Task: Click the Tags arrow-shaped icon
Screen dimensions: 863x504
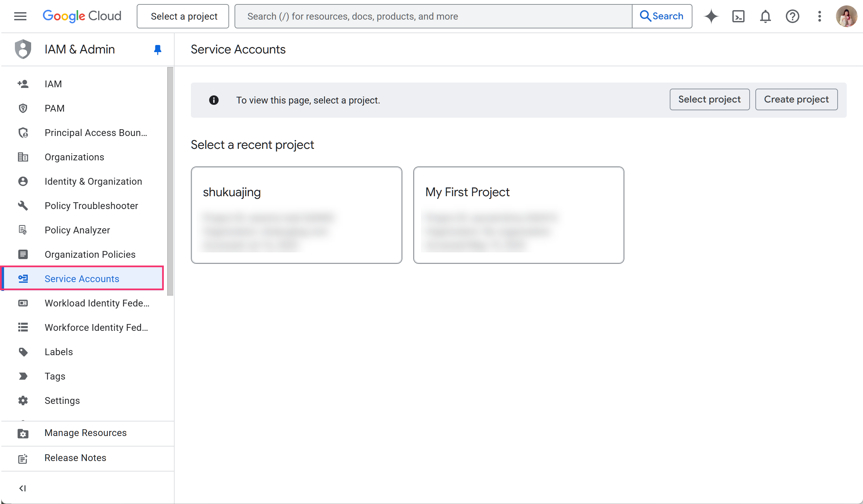Action: (23, 376)
